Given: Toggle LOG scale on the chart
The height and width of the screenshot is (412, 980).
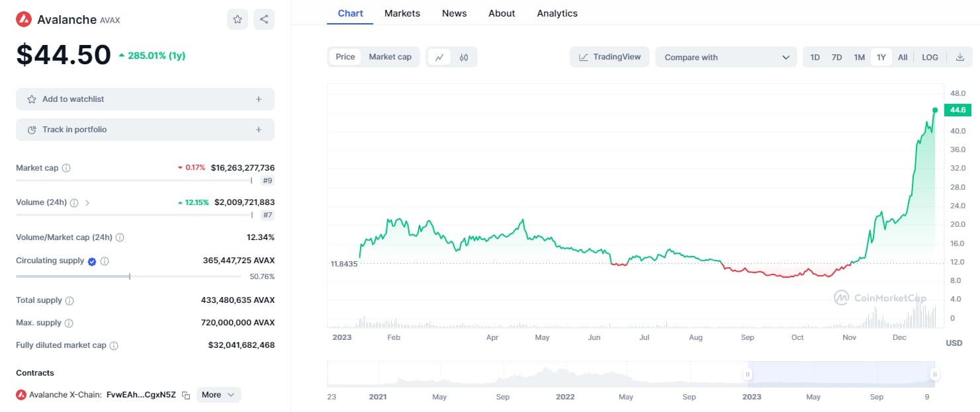Looking at the screenshot, I should click(x=930, y=58).
